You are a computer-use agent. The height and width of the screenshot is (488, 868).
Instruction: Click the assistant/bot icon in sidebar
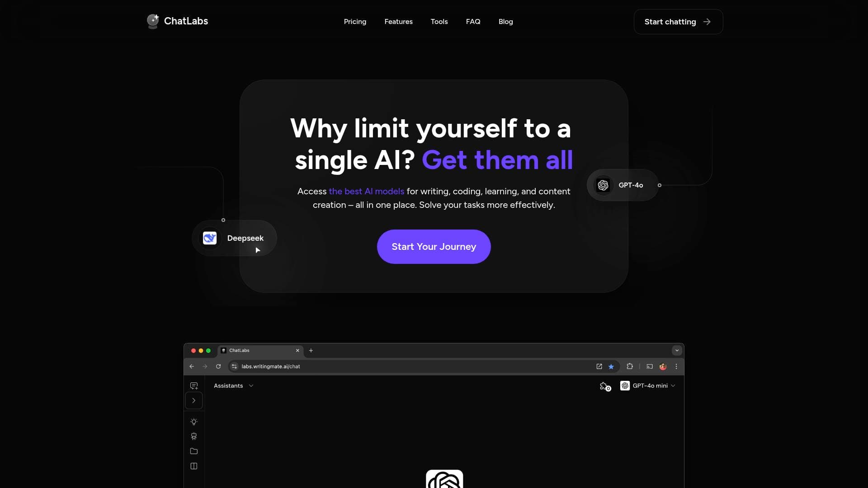tap(194, 436)
